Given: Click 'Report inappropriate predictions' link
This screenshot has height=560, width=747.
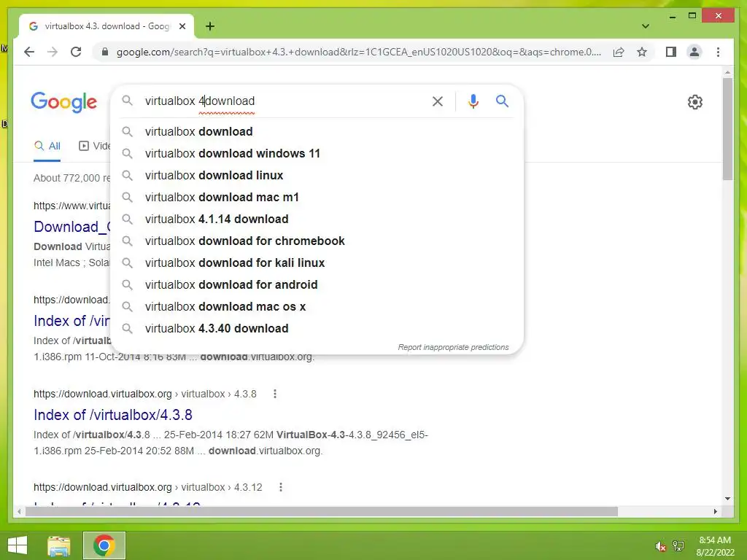Looking at the screenshot, I should click(453, 347).
